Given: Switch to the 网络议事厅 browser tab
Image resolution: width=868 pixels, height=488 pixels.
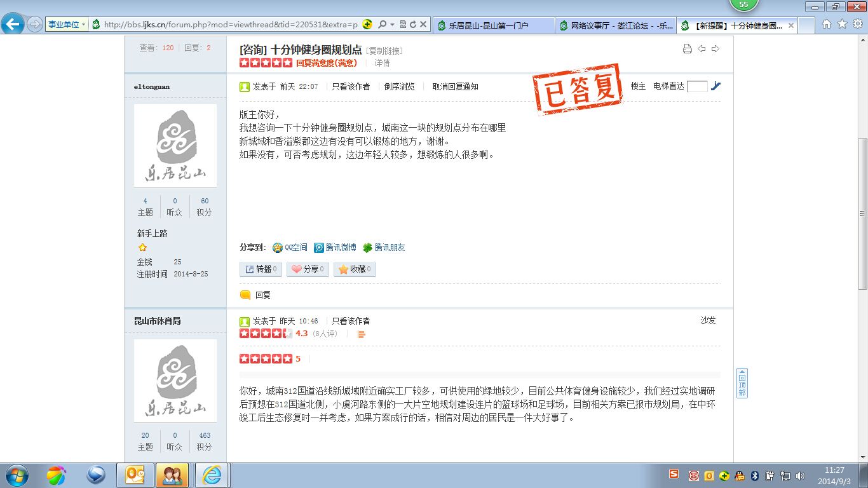Looking at the screenshot, I should pyautogui.click(x=615, y=26).
